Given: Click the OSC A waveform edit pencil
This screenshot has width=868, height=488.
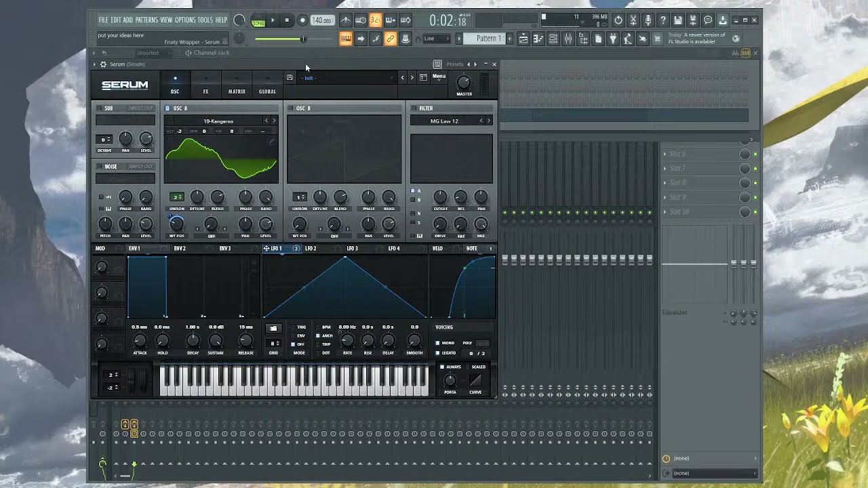Looking at the screenshot, I should coord(272,142).
